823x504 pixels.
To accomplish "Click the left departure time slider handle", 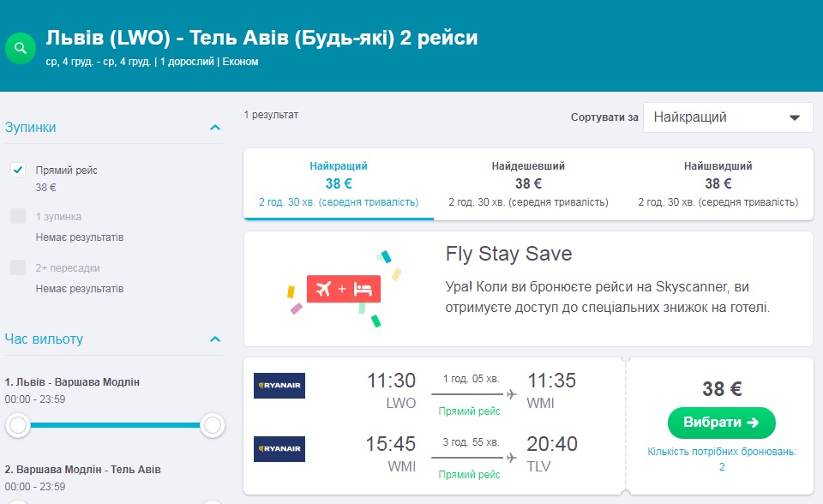I will tap(18, 424).
